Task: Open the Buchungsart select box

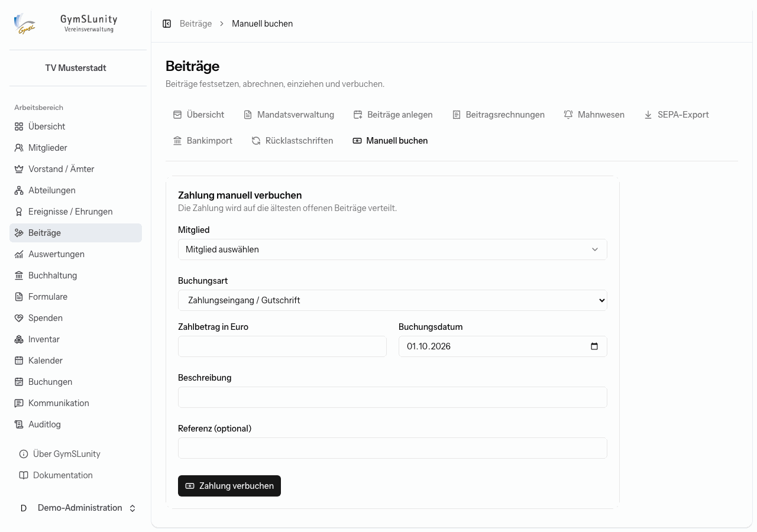Action: tap(392, 300)
